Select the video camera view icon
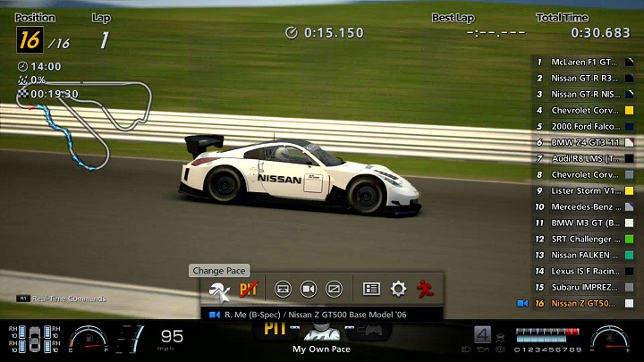 click(309, 289)
